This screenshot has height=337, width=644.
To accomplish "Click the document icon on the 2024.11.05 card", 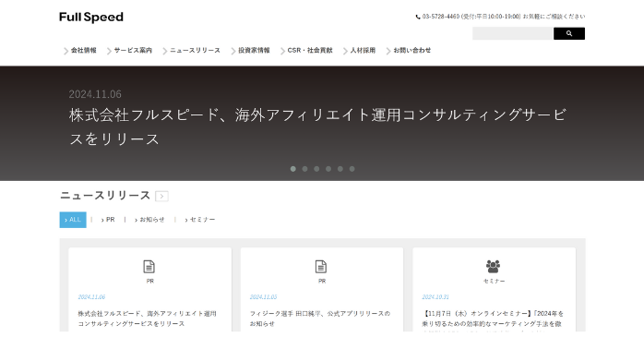I will point(321,267).
